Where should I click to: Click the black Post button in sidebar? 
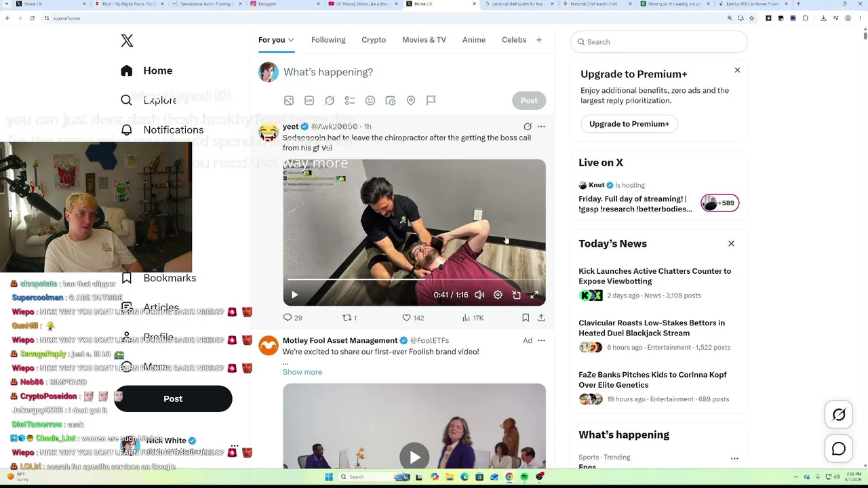click(173, 399)
